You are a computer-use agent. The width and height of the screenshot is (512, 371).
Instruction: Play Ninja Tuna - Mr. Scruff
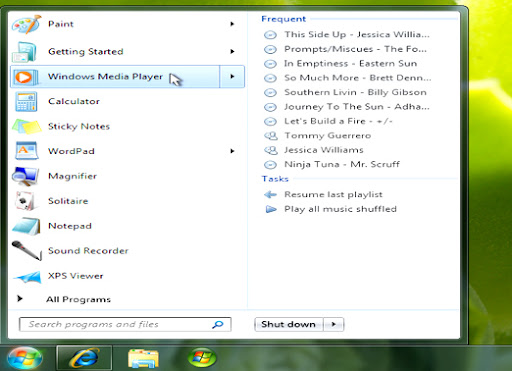click(x=342, y=165)
